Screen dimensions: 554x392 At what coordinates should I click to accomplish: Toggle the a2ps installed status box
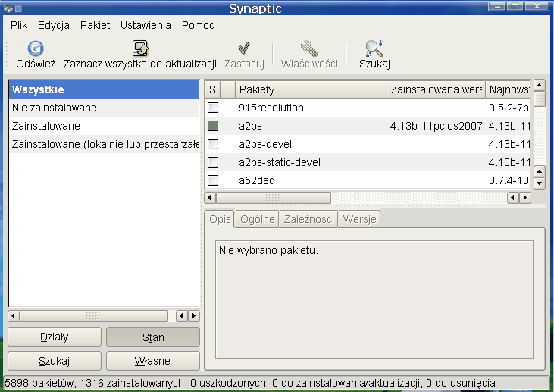pyautogui.click(x=213, y=126)
